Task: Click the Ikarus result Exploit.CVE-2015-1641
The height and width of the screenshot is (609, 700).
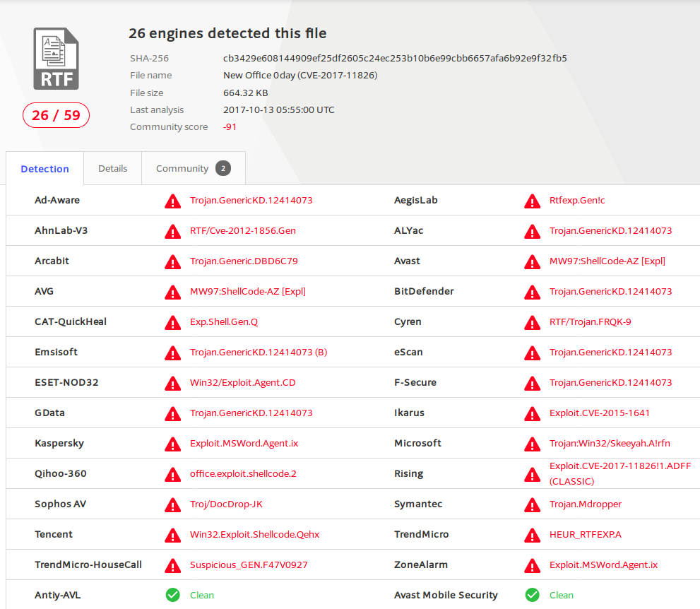Action: tap(600, 413)
